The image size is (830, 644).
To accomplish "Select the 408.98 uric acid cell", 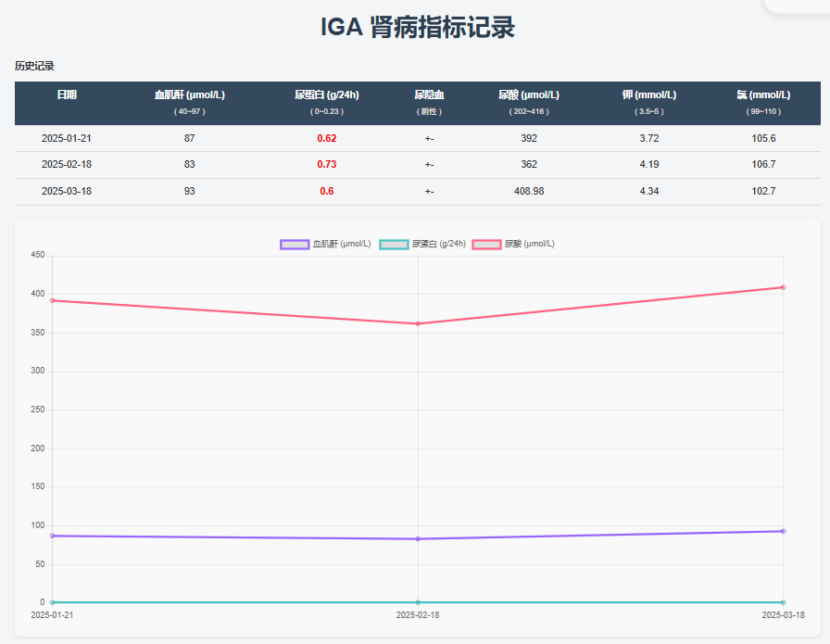I will 528,191.
